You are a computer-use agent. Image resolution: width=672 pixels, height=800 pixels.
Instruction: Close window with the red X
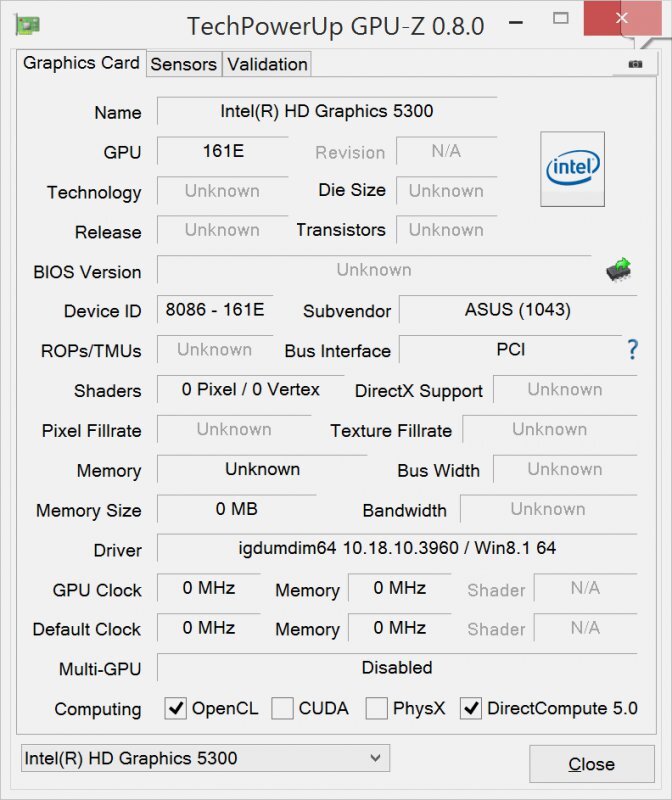622,18
